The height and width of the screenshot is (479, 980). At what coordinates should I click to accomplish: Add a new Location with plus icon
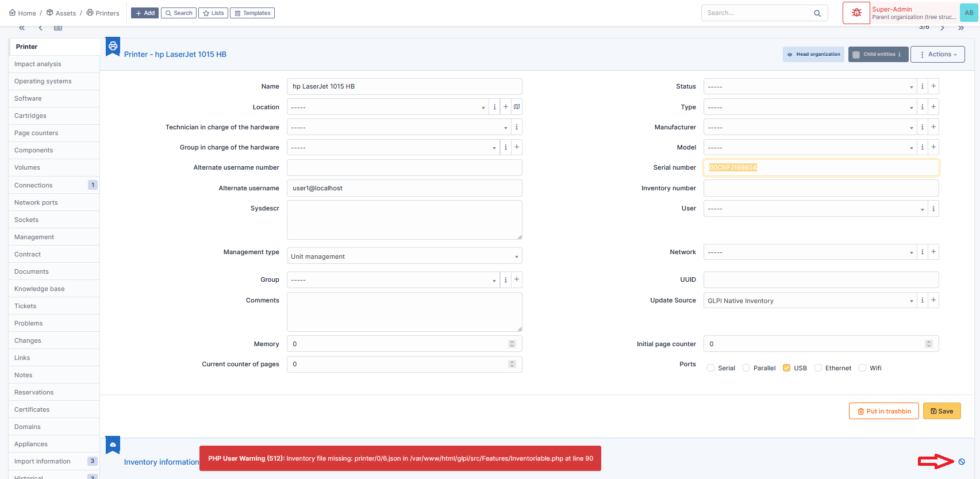coord(506,106)
